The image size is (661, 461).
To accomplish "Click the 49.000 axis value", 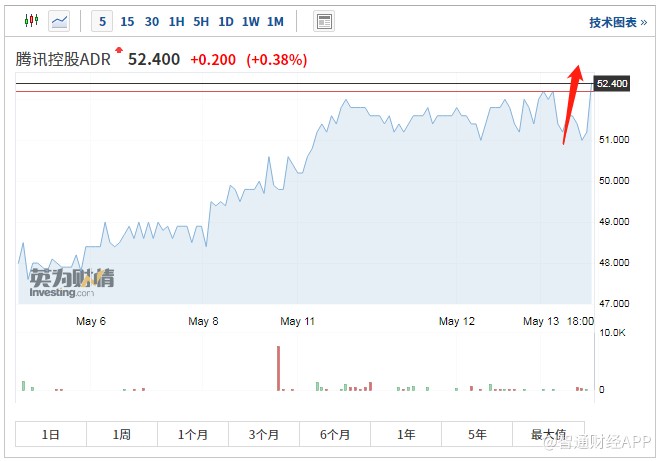I will [614, 221].
